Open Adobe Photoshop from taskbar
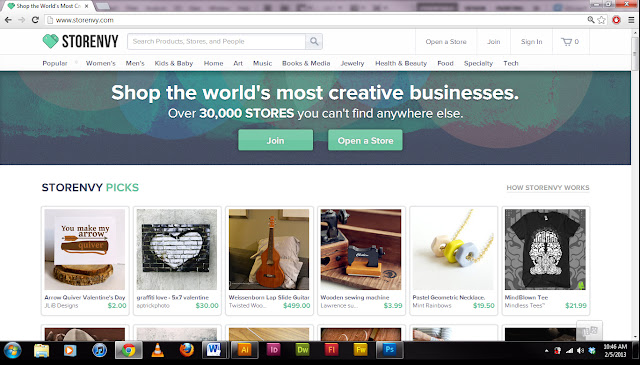Image resolution: width=640 pixels, height=365 pixels. [389, 350]
